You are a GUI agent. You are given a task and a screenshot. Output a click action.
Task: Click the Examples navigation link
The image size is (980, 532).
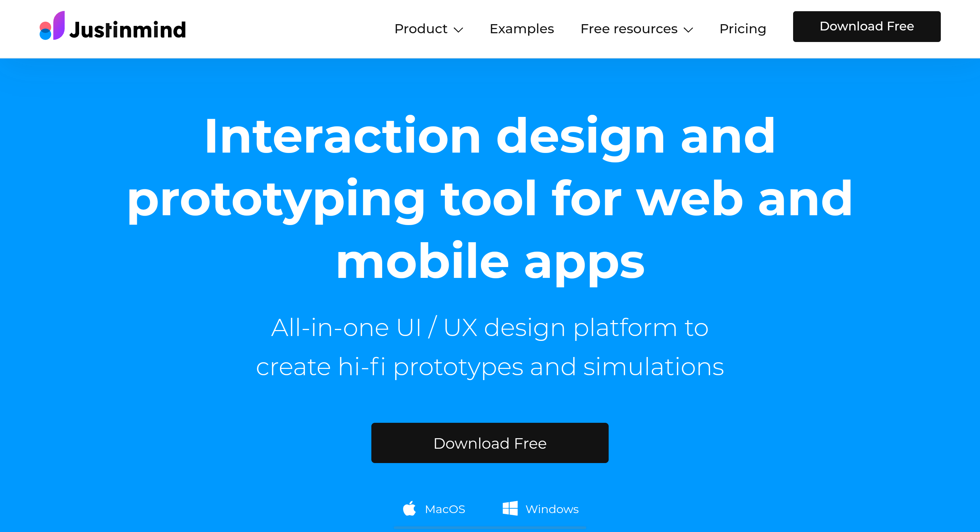(521, 29)
